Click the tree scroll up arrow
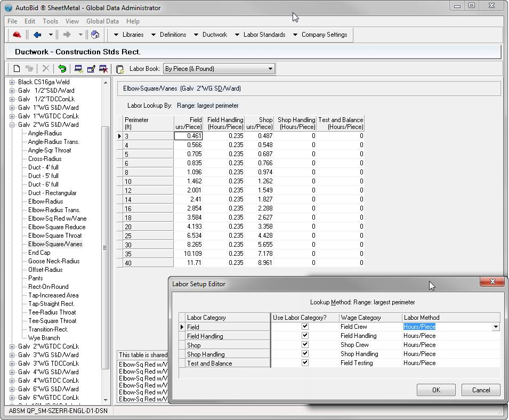509x420 pixels. pyautogui.click(x=106, y=83)
